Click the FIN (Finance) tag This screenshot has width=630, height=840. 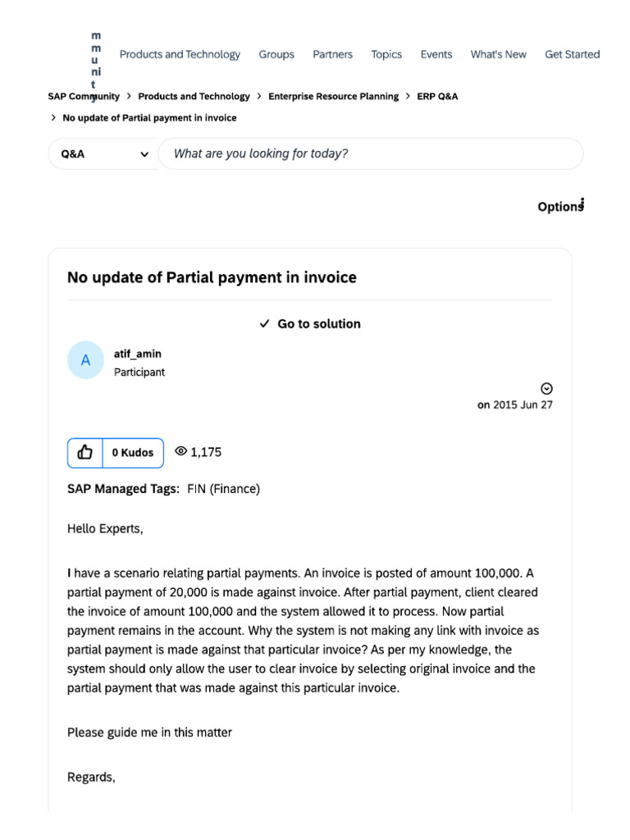click(x=223, y=489)
